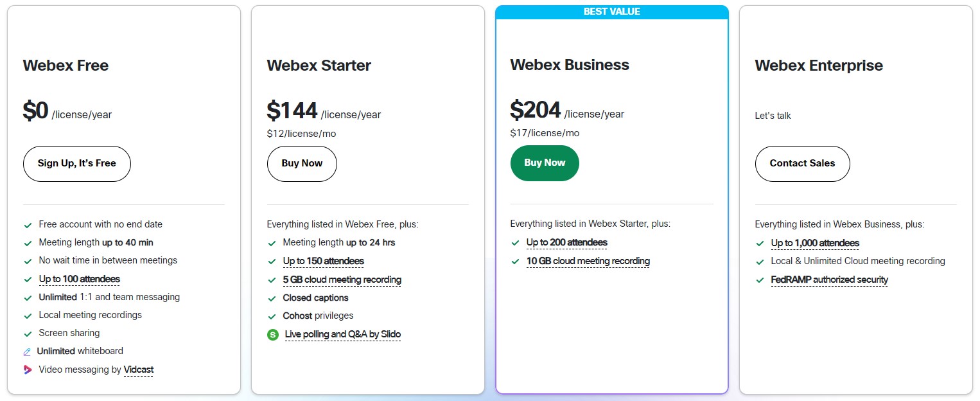Click the 5 GB cloud meeting recording link
The height and width of the screenshot is (401, 980).
click(x=342, y=280)
